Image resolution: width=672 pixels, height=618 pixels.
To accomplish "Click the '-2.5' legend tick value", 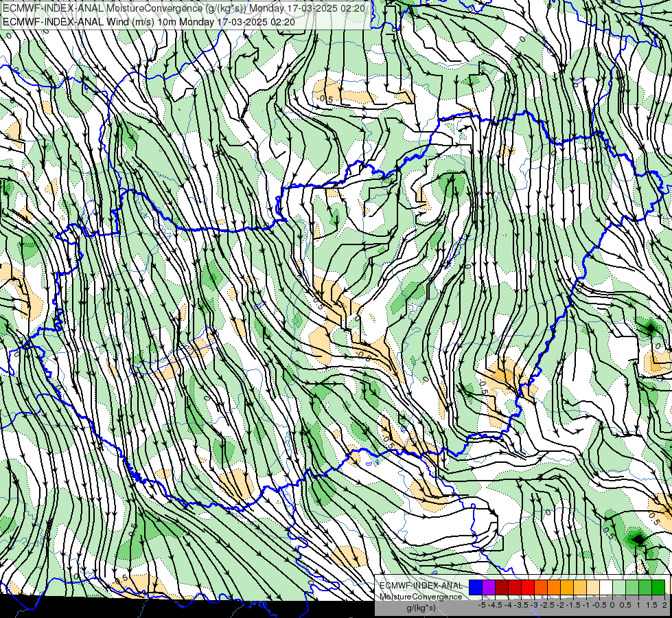I will (547, 605).
